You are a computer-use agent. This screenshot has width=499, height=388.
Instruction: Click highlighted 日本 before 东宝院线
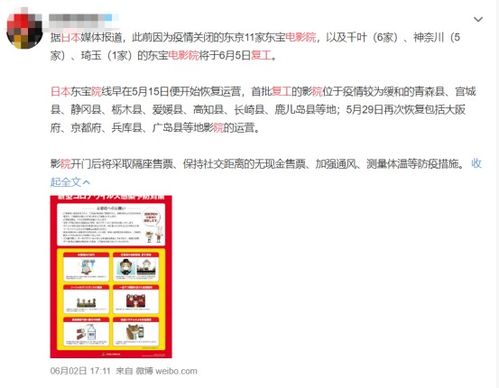(x=60, y=91)
